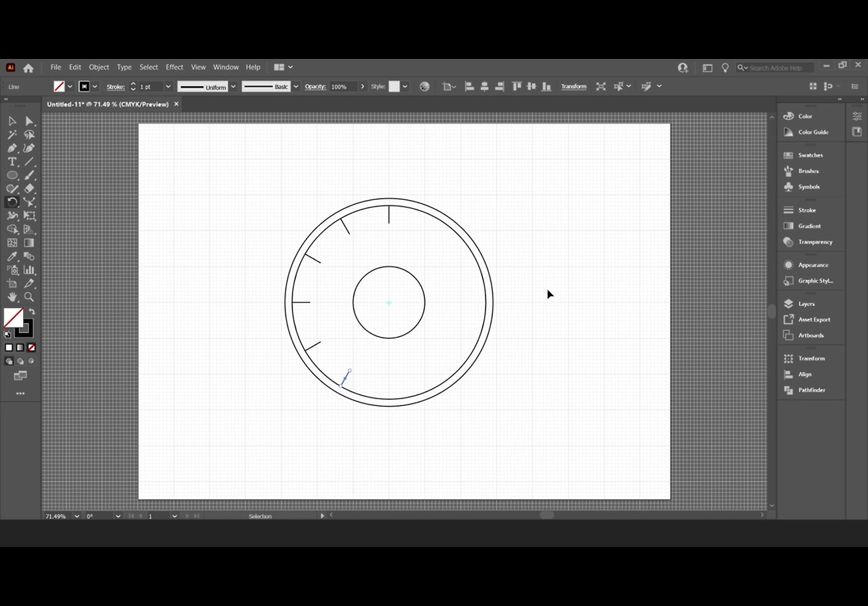
Task: Select the Pen tool
Action: point(12,148)
